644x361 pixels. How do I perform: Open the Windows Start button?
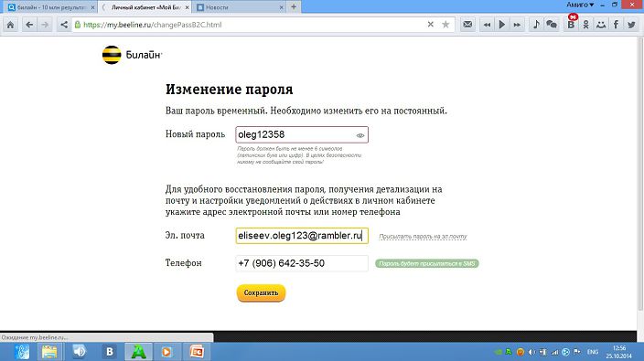[22, 352]
